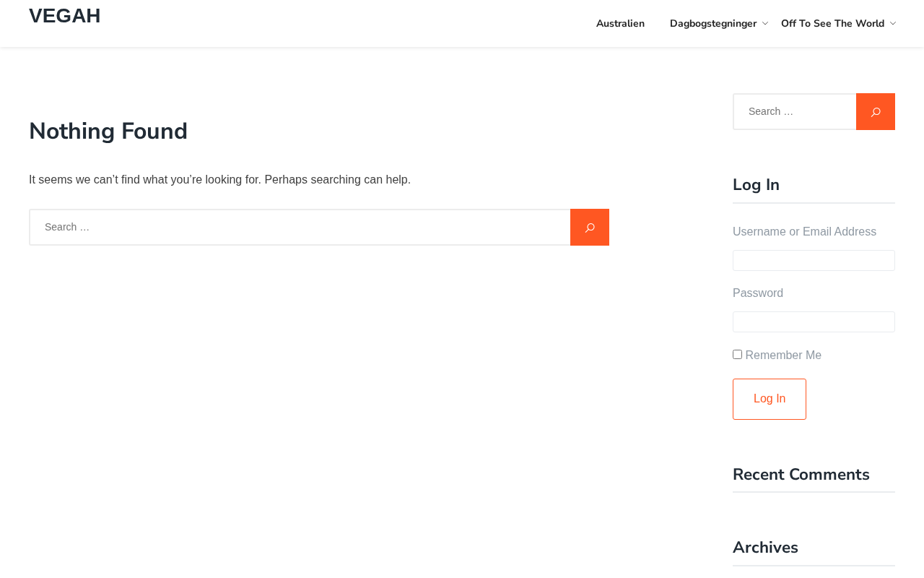Click the sidebar Search text field
924x578 pixels.
795,112
